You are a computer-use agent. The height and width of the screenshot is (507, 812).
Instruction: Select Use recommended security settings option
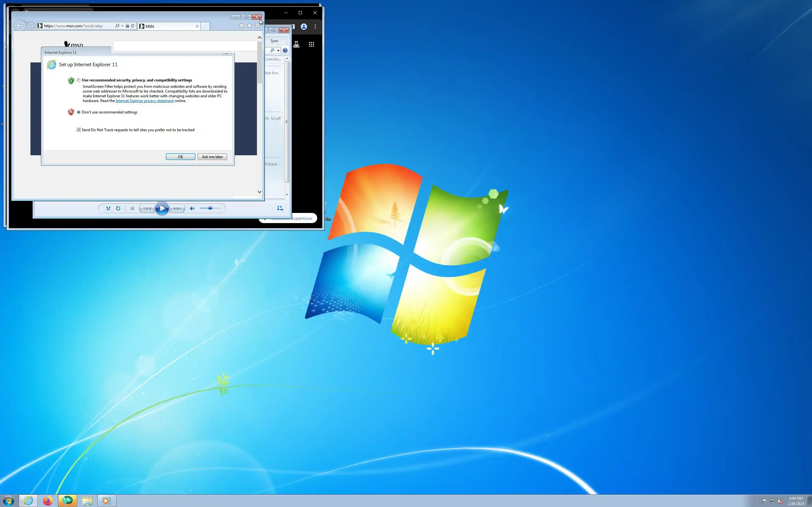tap(79, 80)
